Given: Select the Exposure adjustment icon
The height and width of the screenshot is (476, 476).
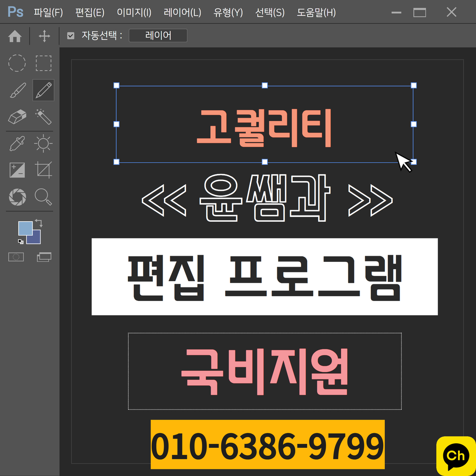Looking at the screenshot, I should pos(17,170).
